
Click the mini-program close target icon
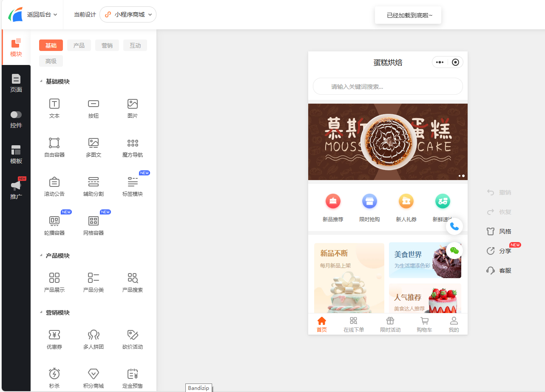point(455,62)
